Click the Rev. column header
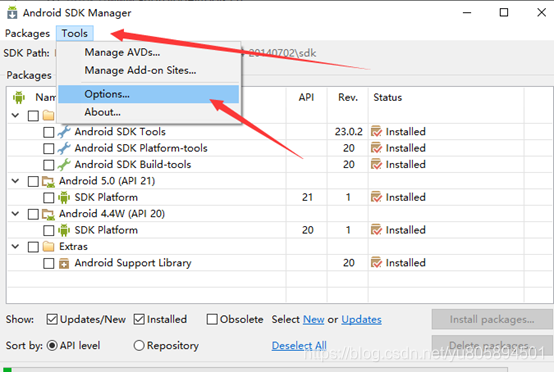The width and height of the screenshot is (554, 372). click(x=348, y=97)
